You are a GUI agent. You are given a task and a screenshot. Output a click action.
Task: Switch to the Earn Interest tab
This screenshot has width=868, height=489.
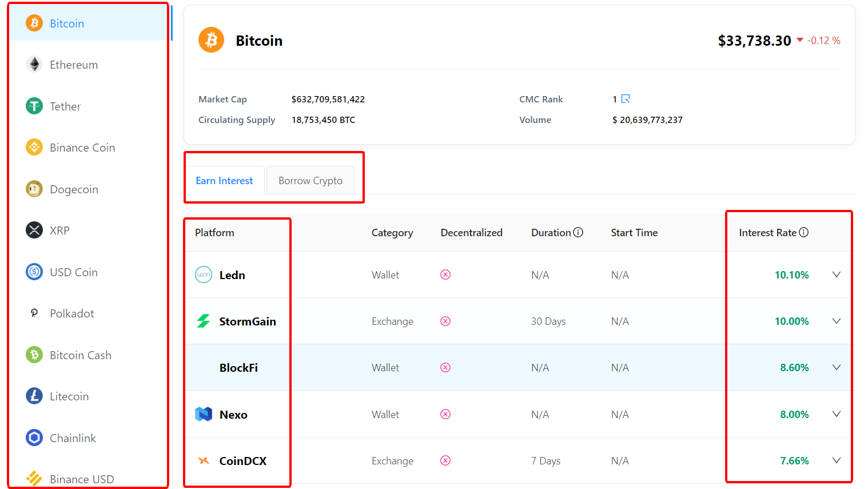[x=224, y=180]
